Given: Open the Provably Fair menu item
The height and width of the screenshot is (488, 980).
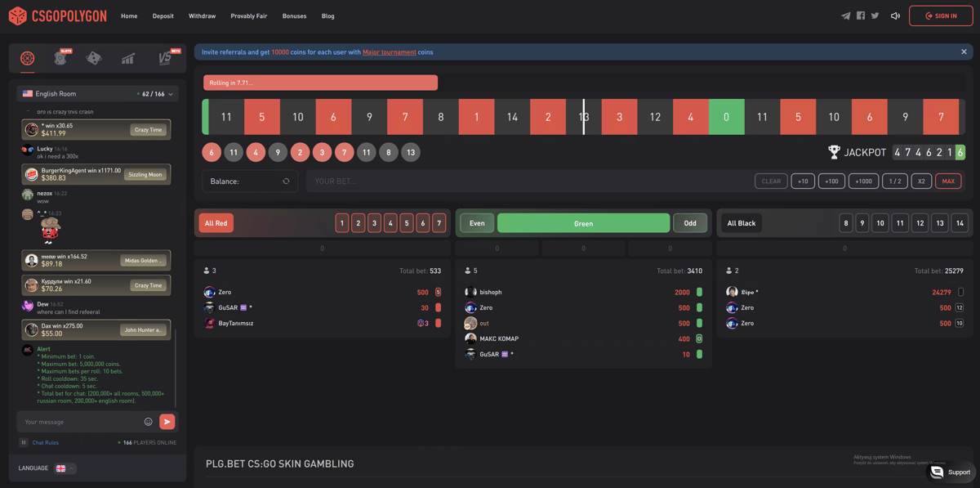Looking at the screenshot, I should [x=248, y=16].
